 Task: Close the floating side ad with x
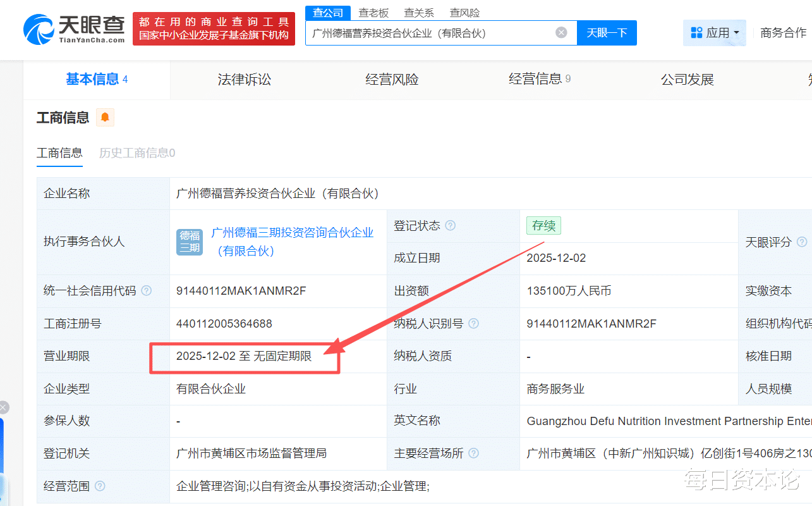click(x=3, y=407)
